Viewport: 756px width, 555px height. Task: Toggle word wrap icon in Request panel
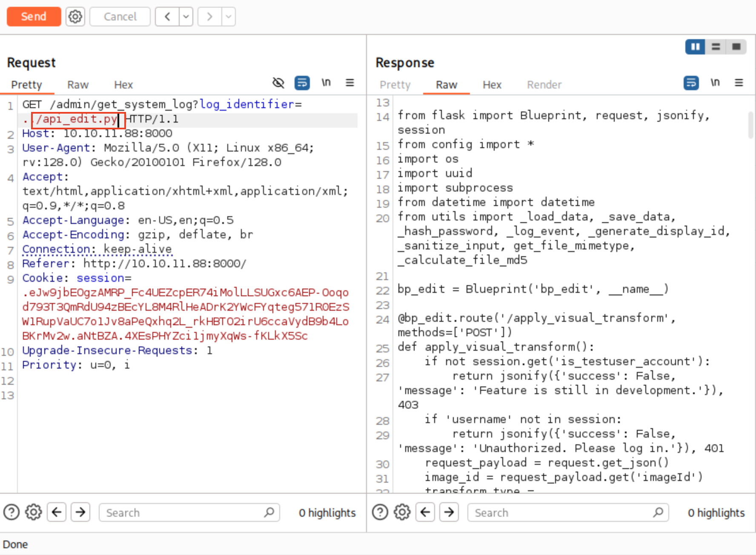[302, 83]
